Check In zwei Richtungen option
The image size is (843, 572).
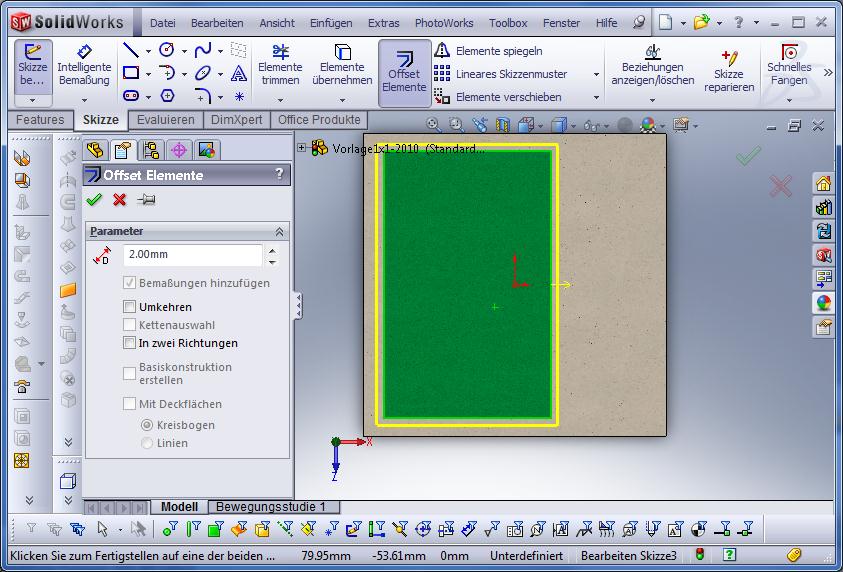click(129, 343)
